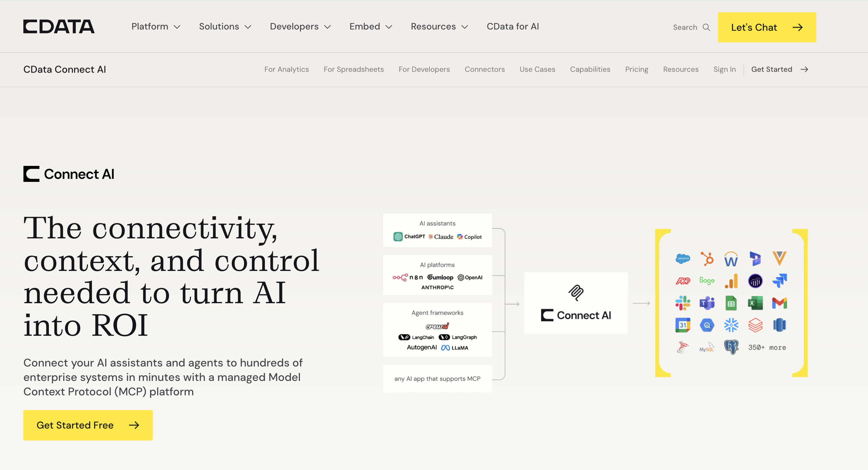Click the Google Calendar icon
This screenshot has width=868, height=470.
pyautogui.click(x=683, y=325)
